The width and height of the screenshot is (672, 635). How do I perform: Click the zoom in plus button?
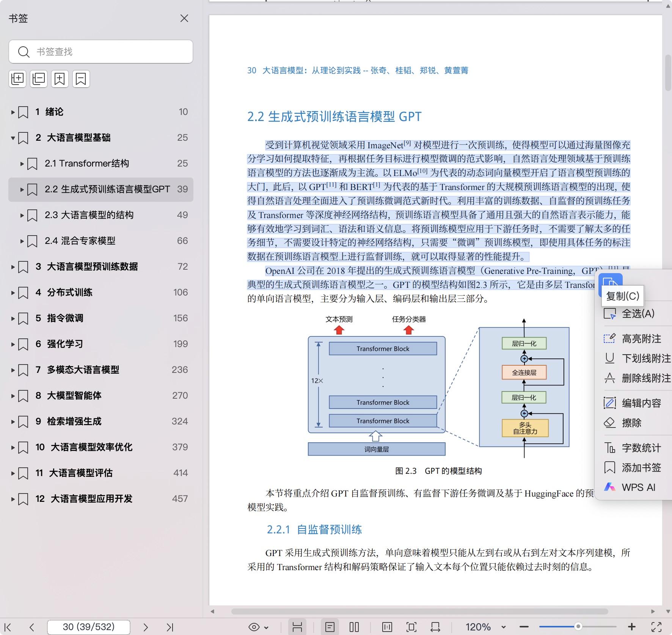click(631, 627)
